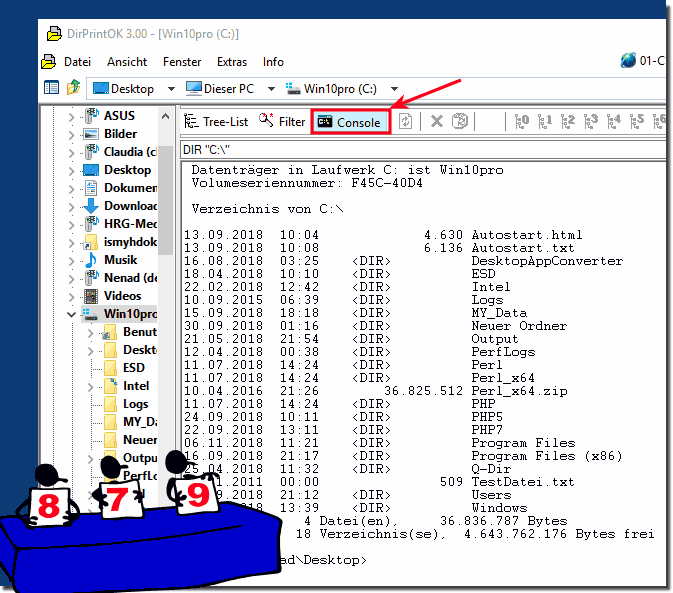The image size is (673, 593).
Task: Click the Desktop monitor icon in address bar
Action: pyautogui.click(x=101, y=88)
